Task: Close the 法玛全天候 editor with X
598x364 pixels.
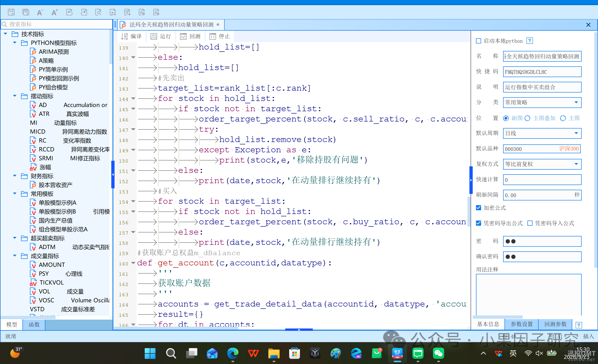Action: pos(588,25)
